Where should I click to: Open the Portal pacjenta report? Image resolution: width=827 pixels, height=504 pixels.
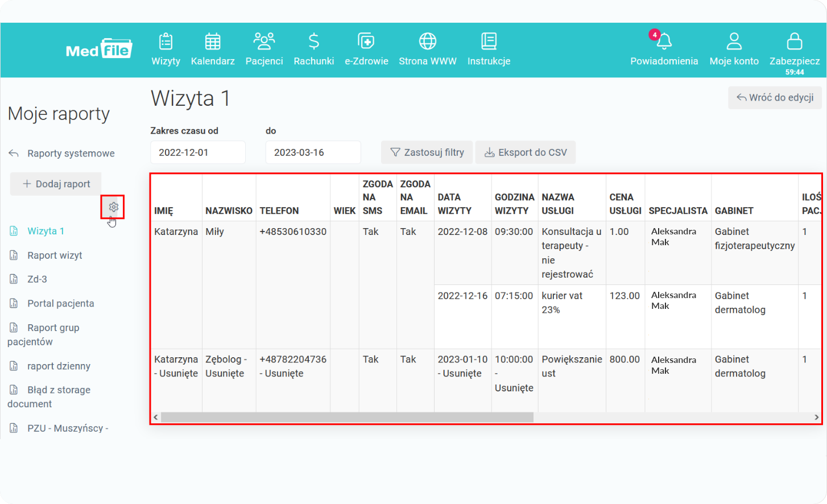[61, 304]
